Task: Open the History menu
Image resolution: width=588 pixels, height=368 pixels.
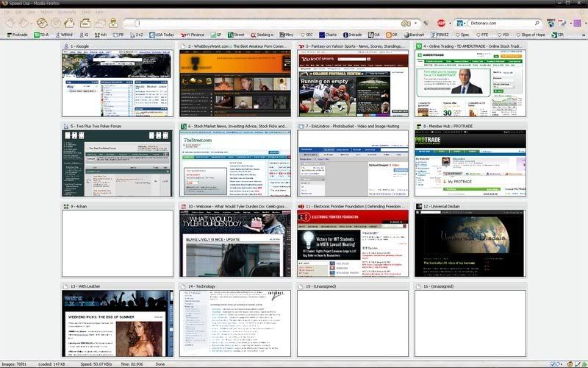Action: 46,13
